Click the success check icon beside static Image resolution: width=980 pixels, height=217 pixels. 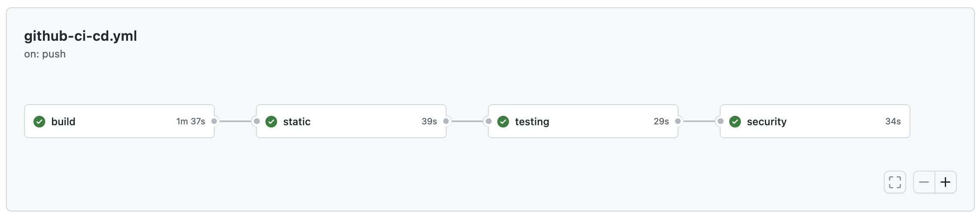tap(271, 122)
